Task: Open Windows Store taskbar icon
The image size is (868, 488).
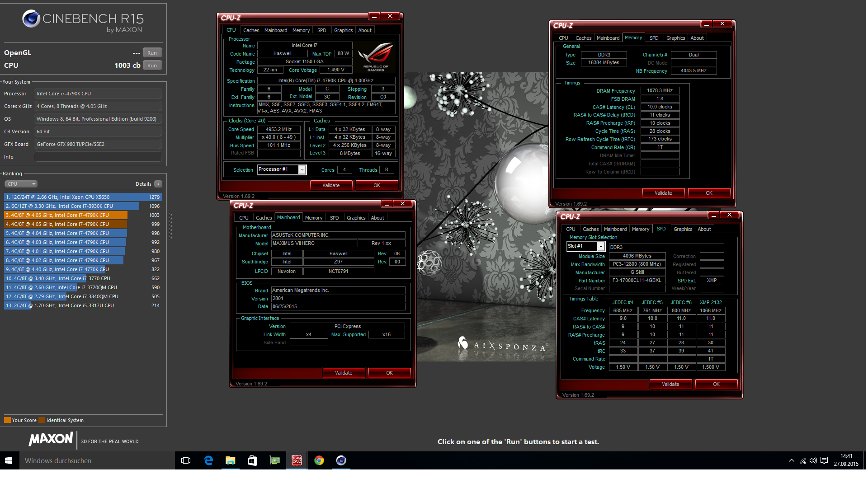Action: 252,460
